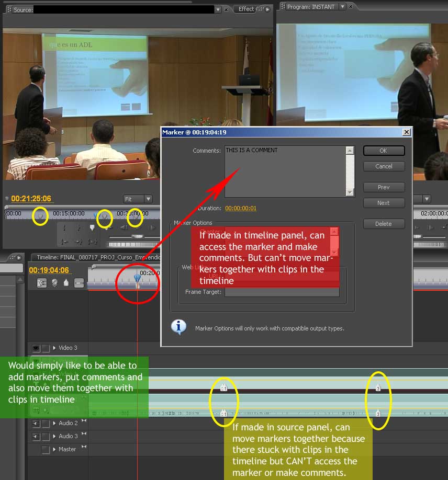Click the Frame Target input field

[282, 292]
